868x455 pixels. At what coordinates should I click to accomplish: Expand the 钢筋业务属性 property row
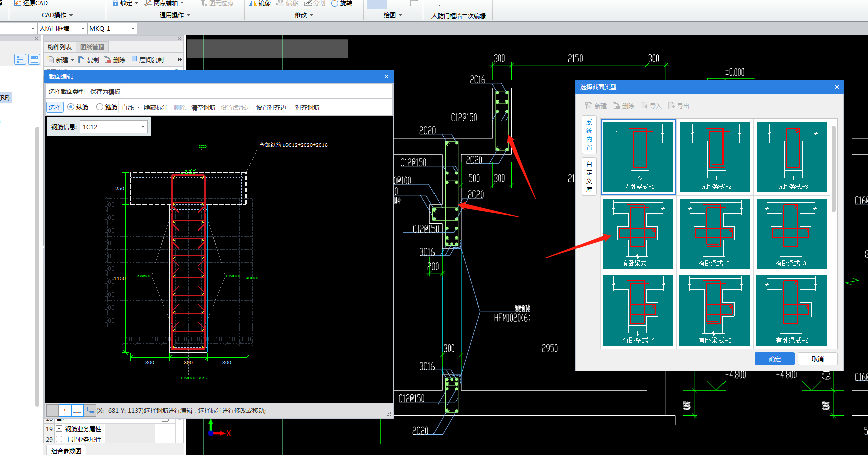coord(59,429)
